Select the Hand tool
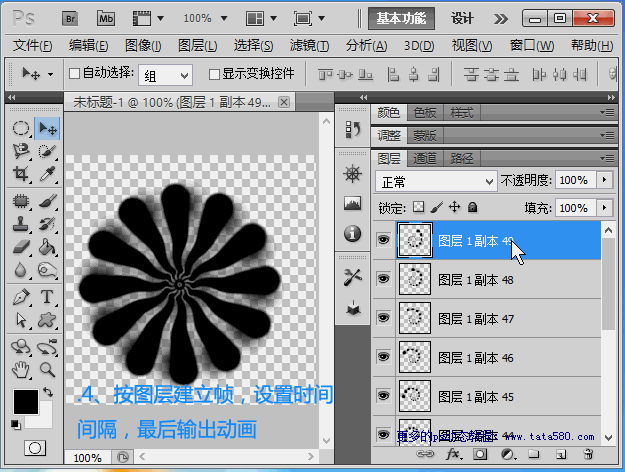Screen dimensions: 625x472 click(21, 370)
